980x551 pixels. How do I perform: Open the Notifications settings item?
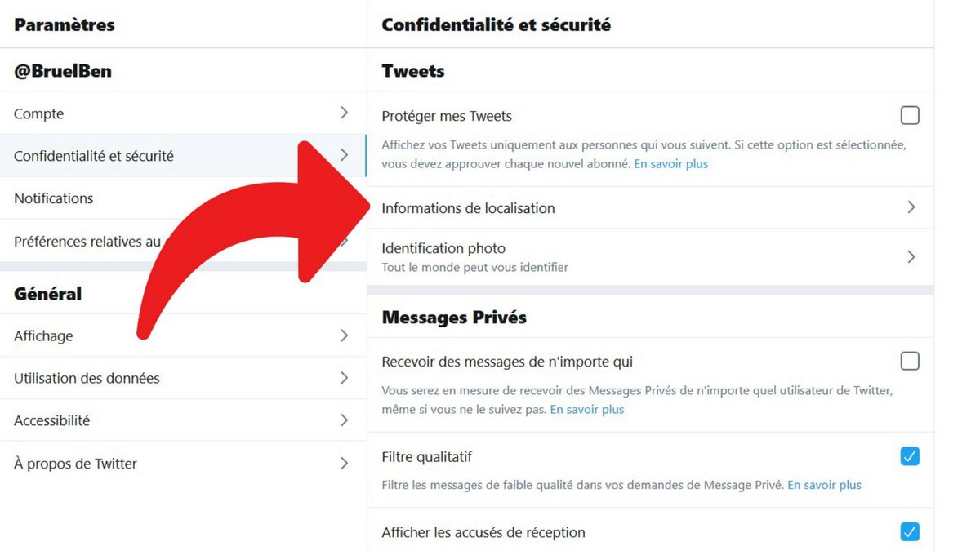(x=183, y=198)
